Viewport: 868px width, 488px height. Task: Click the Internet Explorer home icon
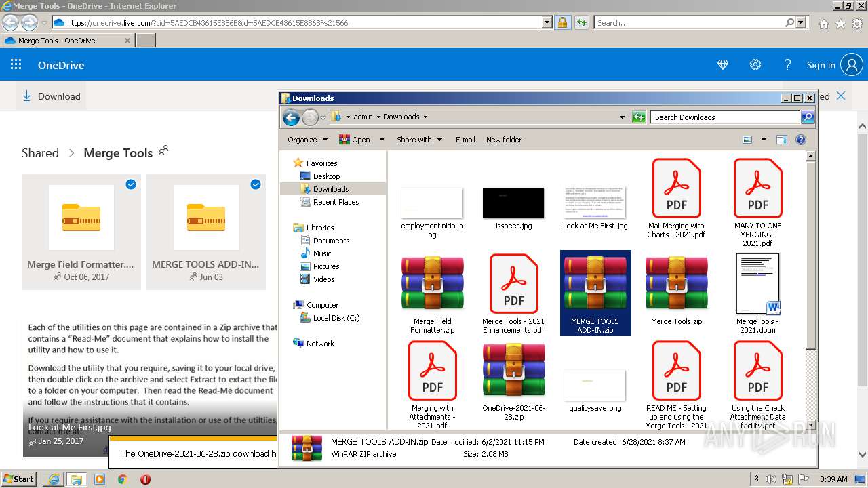tap(823, 24)
